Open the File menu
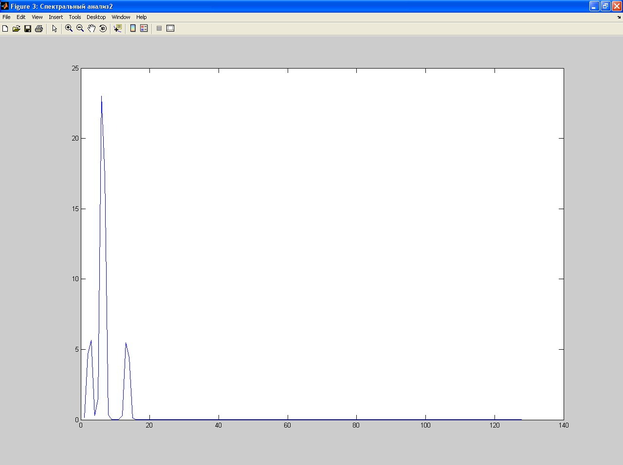Screen dimensions: 623x465 6,17
